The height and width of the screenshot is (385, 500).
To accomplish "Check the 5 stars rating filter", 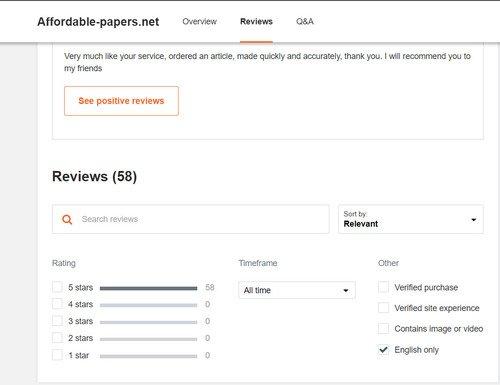I will click(x=57, y=287).
